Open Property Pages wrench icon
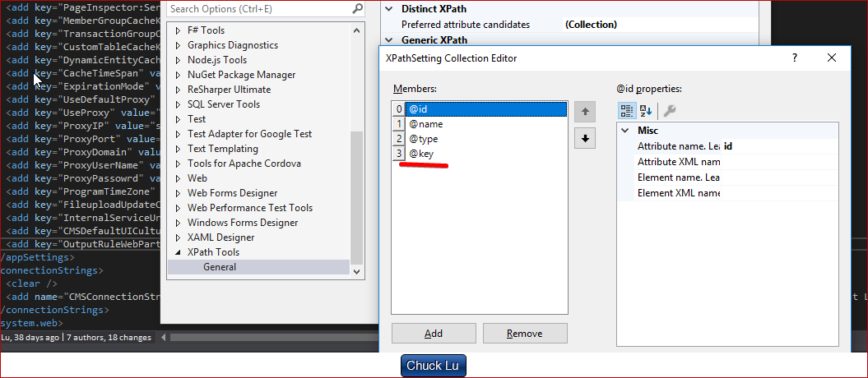Screen dimensions: 868x378 (x=670, y=111)
